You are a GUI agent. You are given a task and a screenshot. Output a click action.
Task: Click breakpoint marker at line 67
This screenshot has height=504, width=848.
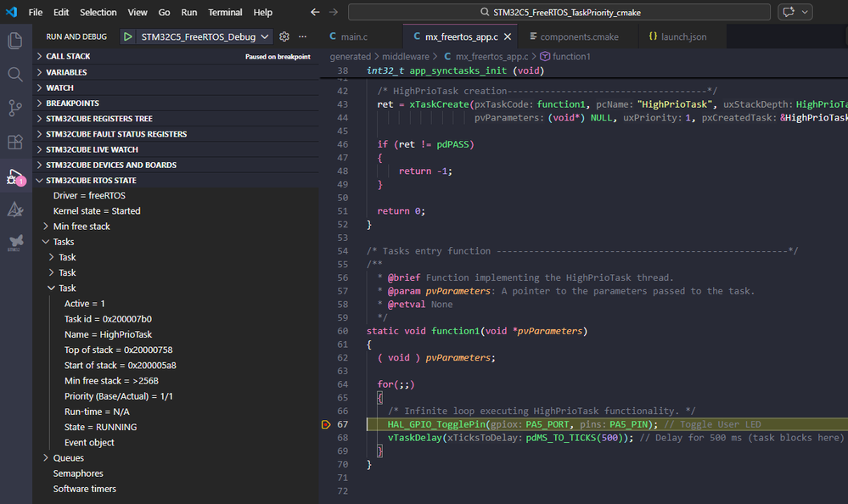tap(326, 424)
